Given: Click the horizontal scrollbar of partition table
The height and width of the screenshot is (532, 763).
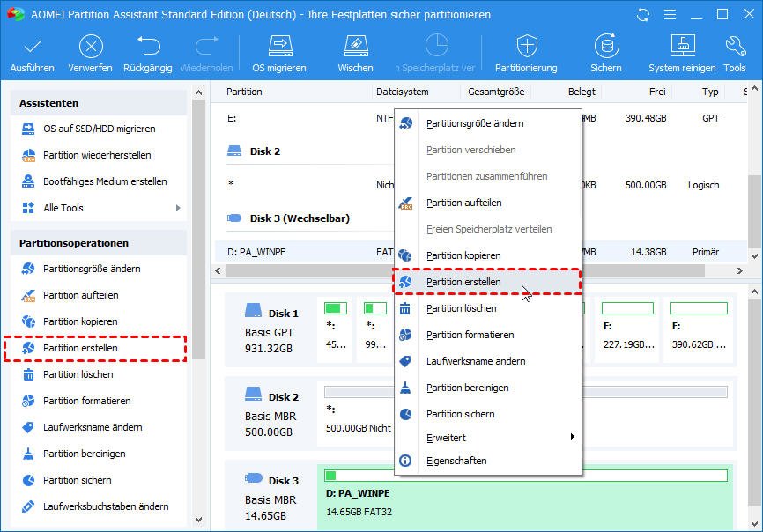Looking at the screenshot, I should pos(464,271).
